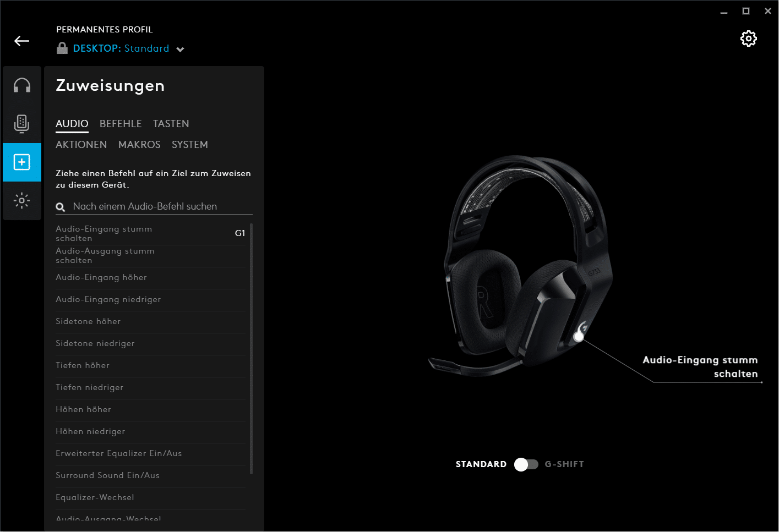This screenshot has width=779, height=532.
Task: Open settings via the gear icon
Action: pos(748,39)
